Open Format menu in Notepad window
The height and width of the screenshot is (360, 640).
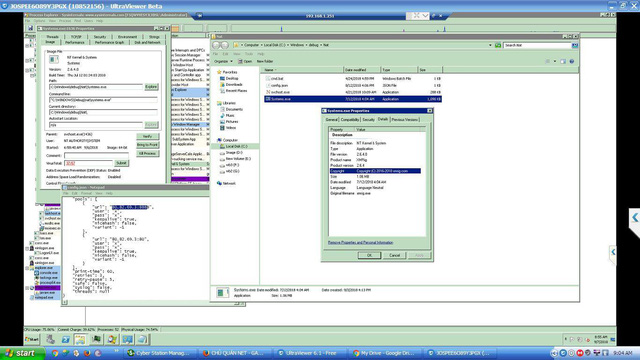[x=86, y=193]
